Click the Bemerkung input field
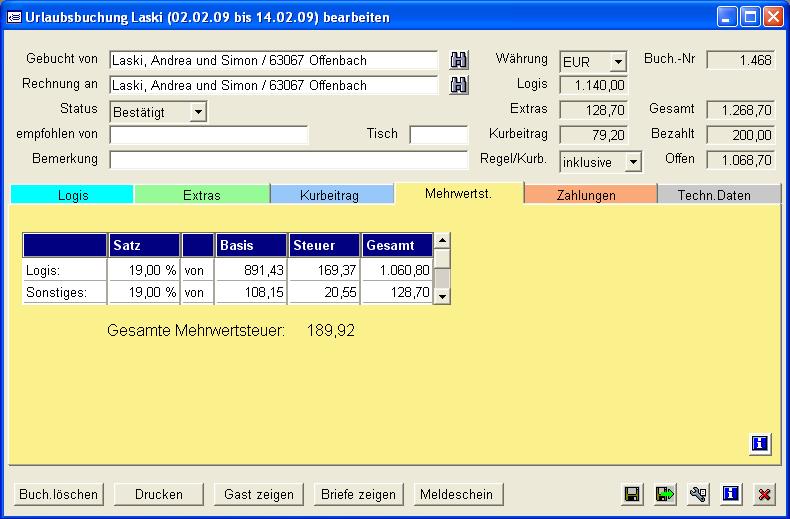The height and width of the screenshot is (519, 790). coord(289,160)
